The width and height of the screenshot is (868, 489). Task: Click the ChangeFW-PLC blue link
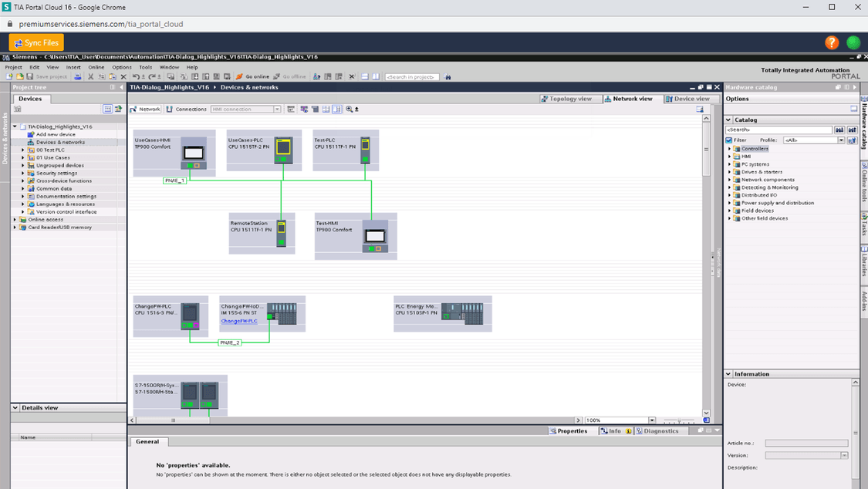[x=239, y=321]
